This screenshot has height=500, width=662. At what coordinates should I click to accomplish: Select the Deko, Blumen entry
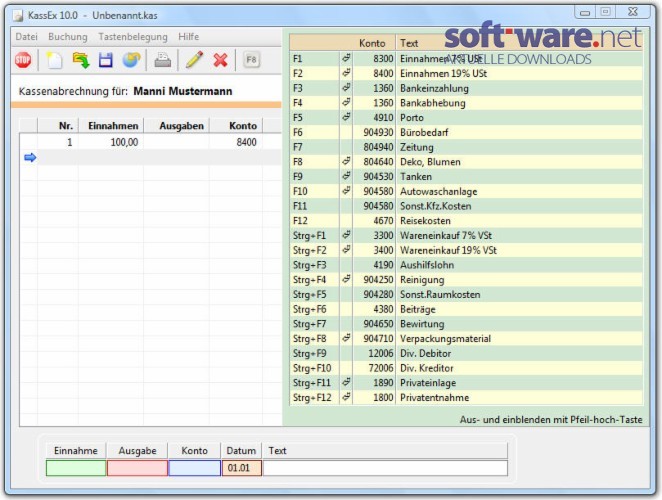point(466,162)
